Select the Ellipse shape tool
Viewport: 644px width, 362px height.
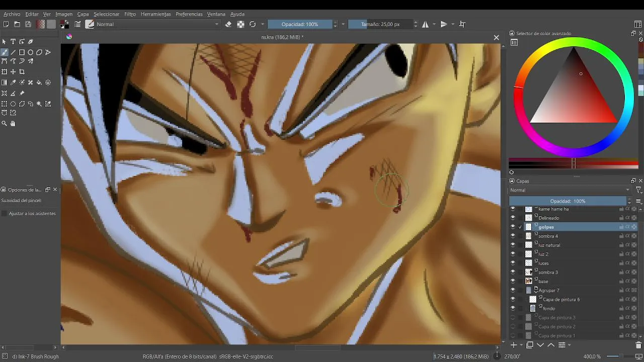pyautogui.click(x=31, y=52)
